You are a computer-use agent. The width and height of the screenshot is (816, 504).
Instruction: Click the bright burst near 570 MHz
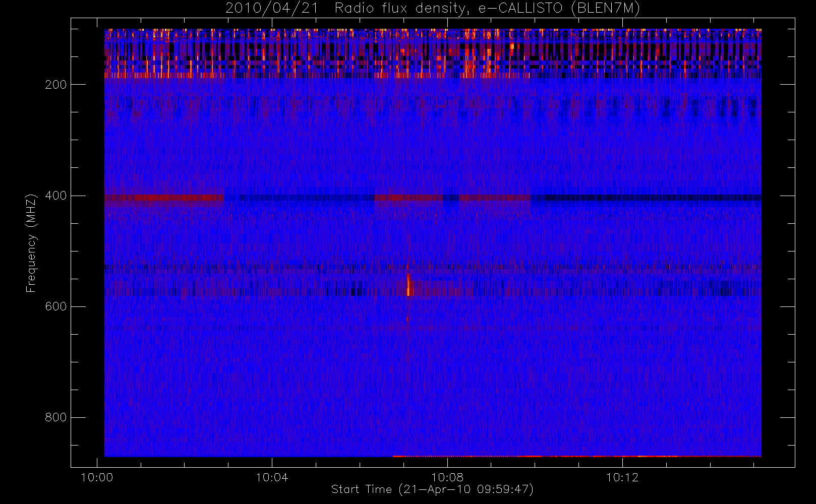tap(409, 285)
